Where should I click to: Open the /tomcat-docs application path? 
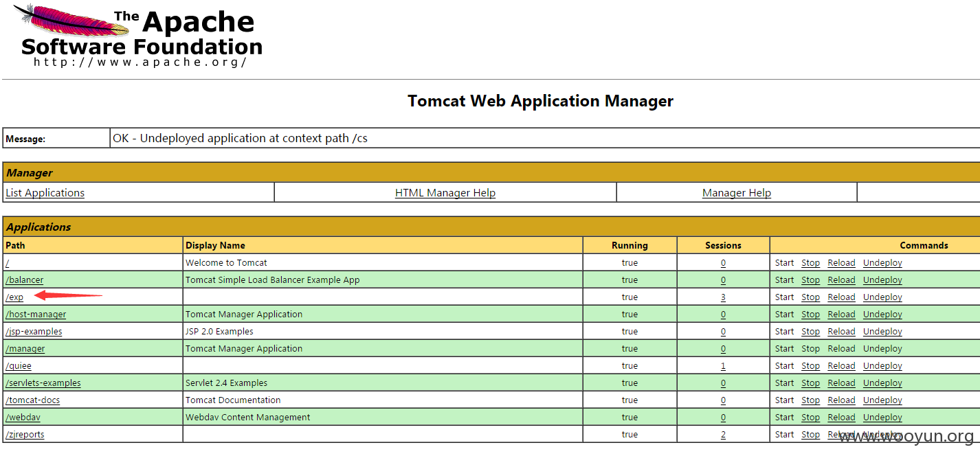pyautogui.click(x=33, y=400)
